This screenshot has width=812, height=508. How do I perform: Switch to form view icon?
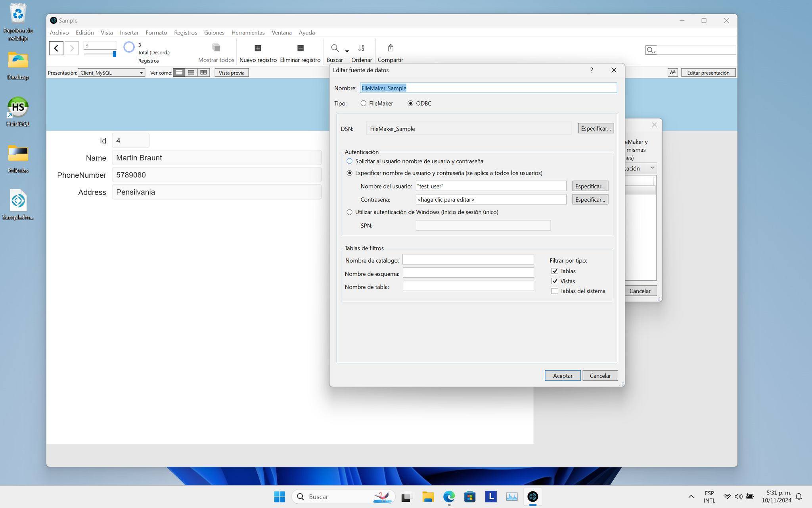179,73
